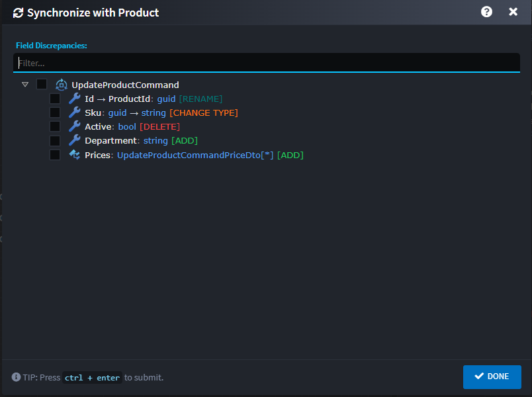Click the info icon next to TIP
532x397 pixels.
16,377
